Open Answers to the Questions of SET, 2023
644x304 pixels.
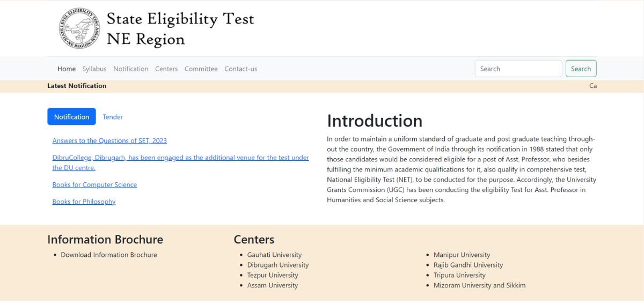pyautogui.click(x=109, y=140)
